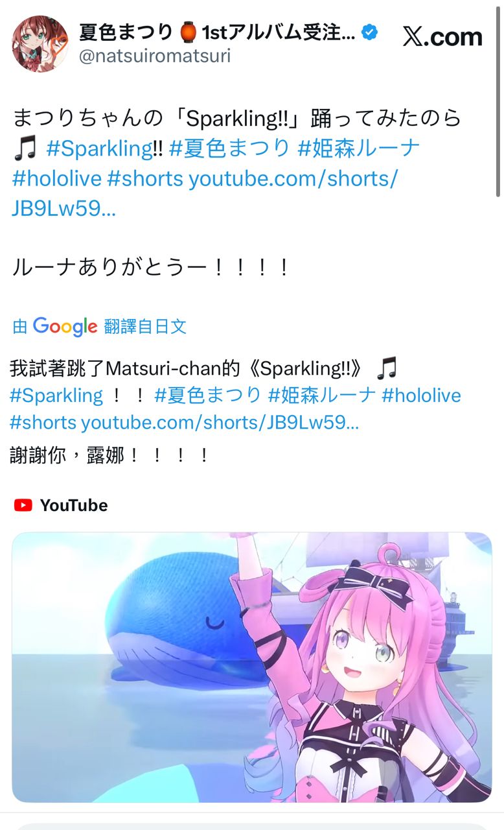Open #Sparkling hashtag in the translated text

tap(56, 395)
